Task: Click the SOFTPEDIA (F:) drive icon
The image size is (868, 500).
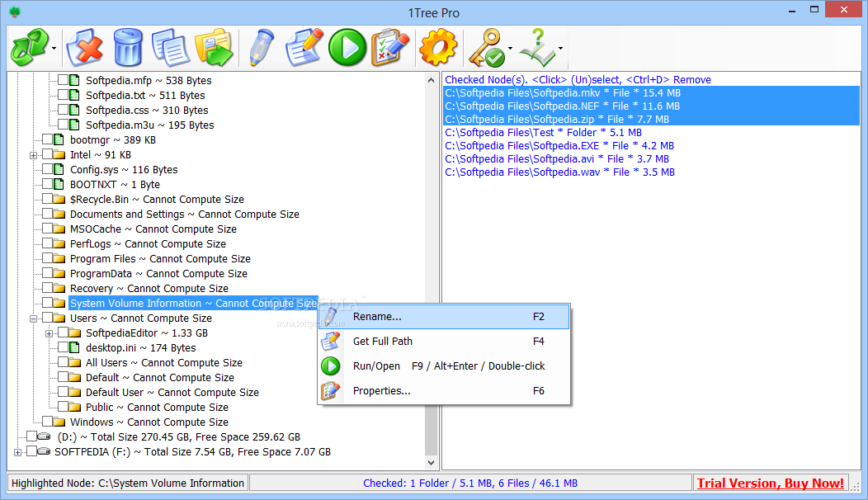Action: 44,451
